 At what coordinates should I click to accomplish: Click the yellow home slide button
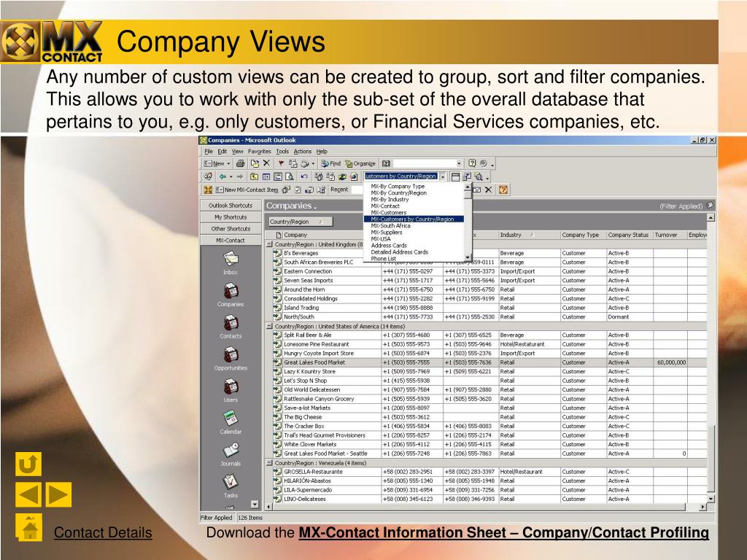(x=29, y=527)
